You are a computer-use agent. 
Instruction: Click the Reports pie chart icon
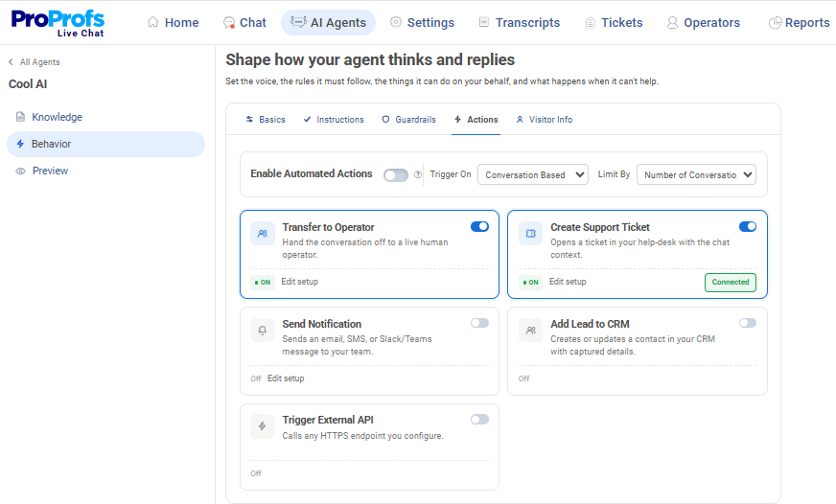(776, 22)
